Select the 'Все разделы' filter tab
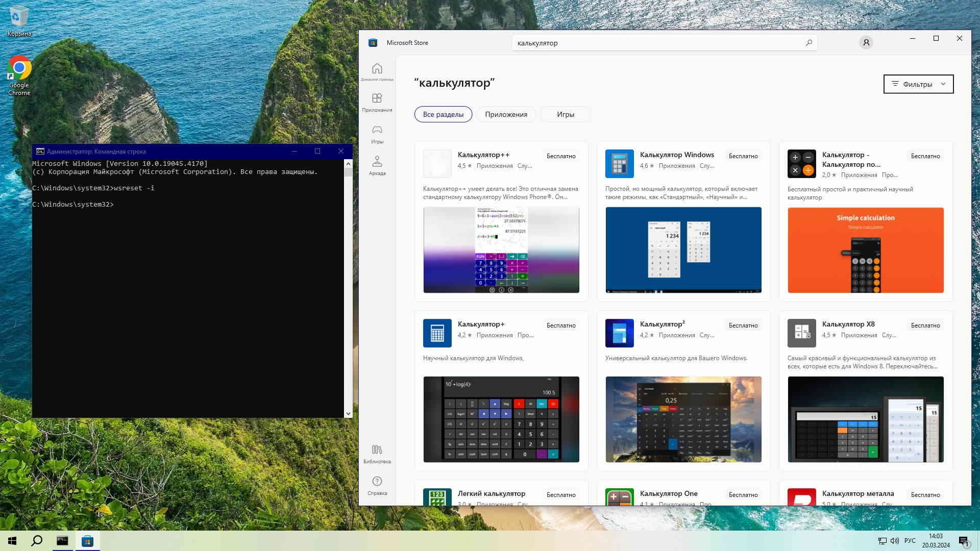980x551 pixels. pyautogui.click(x=443, y=114)
